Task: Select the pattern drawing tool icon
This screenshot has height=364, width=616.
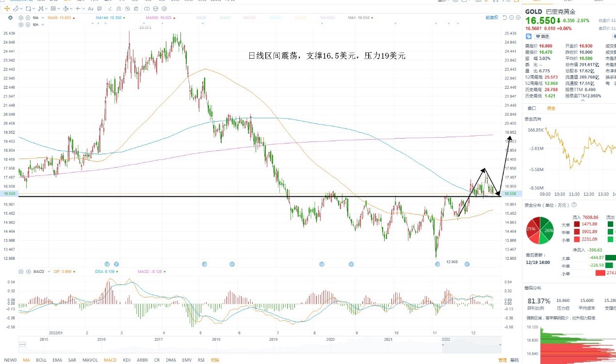Action: click(x=40, y=8)
